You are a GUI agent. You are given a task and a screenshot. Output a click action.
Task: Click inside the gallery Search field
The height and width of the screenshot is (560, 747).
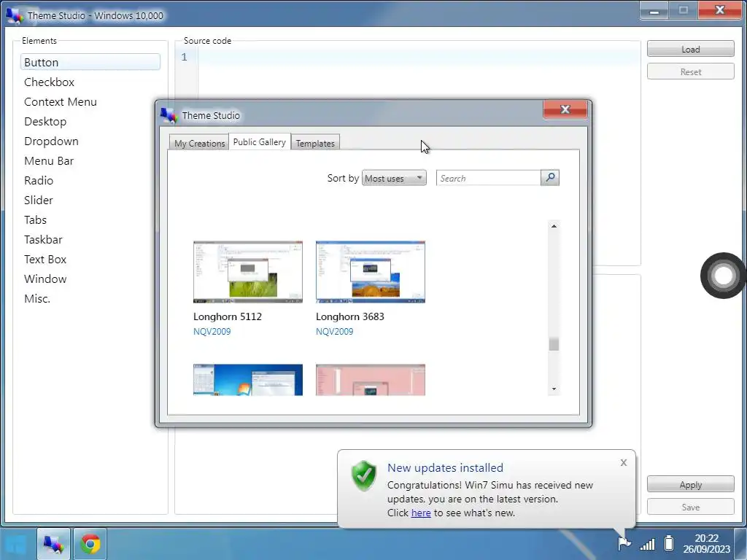tap(488, 178)
